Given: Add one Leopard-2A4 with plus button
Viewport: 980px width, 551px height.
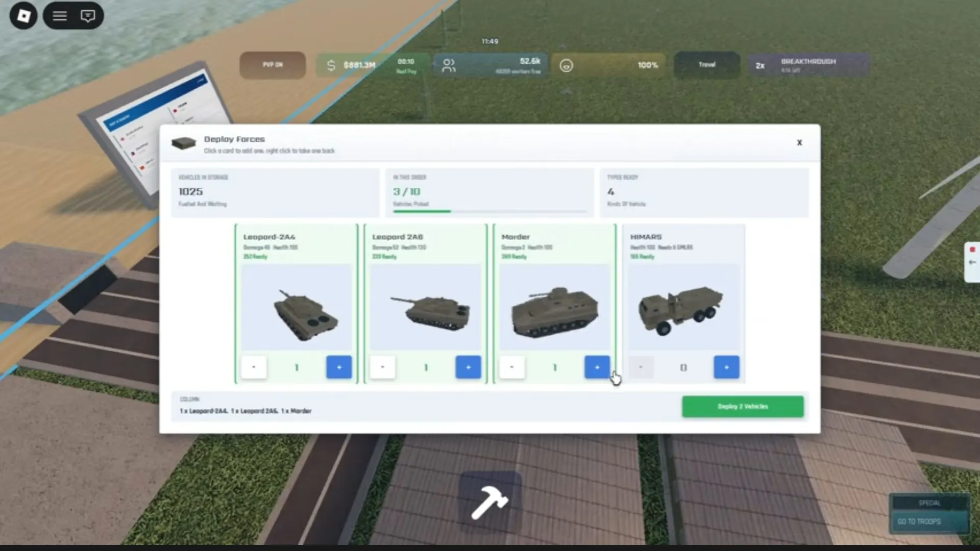Looking at the screenshot, I should tap(339, 367).
